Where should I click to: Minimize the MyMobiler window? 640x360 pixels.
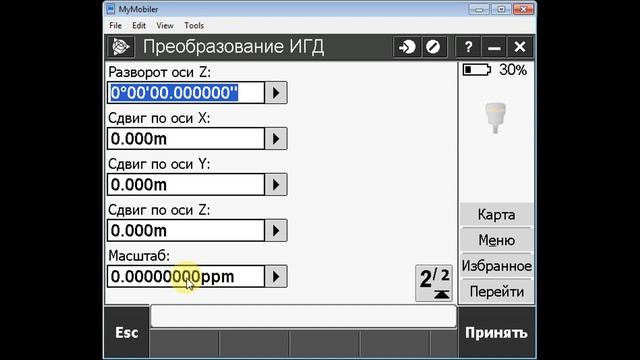[479, 9]
